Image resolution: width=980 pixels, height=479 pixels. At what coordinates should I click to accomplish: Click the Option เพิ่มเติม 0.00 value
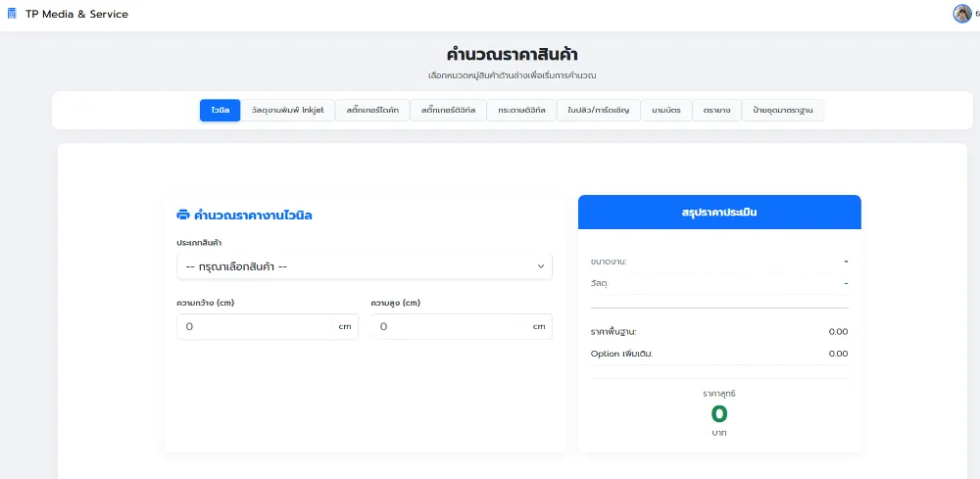point(838,354)
